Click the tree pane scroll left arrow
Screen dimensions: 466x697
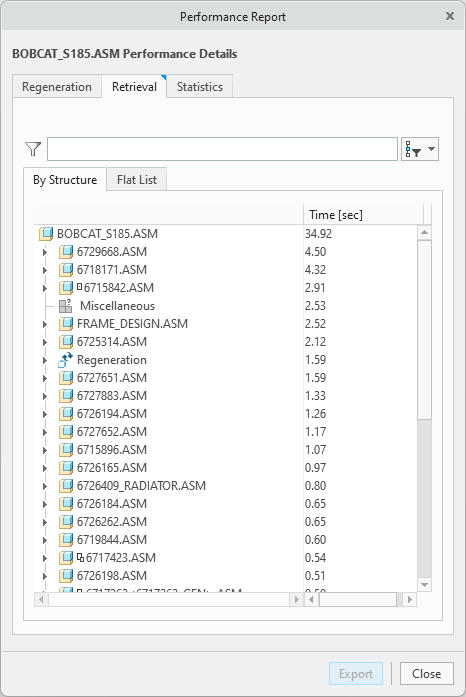(x=41, y=599)
